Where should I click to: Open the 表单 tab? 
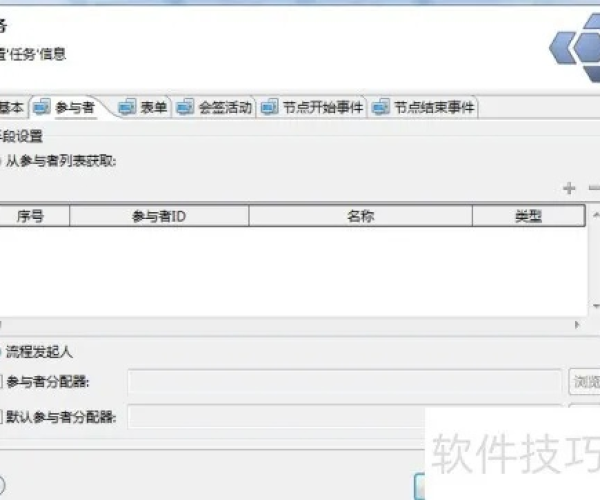(143, 107)
